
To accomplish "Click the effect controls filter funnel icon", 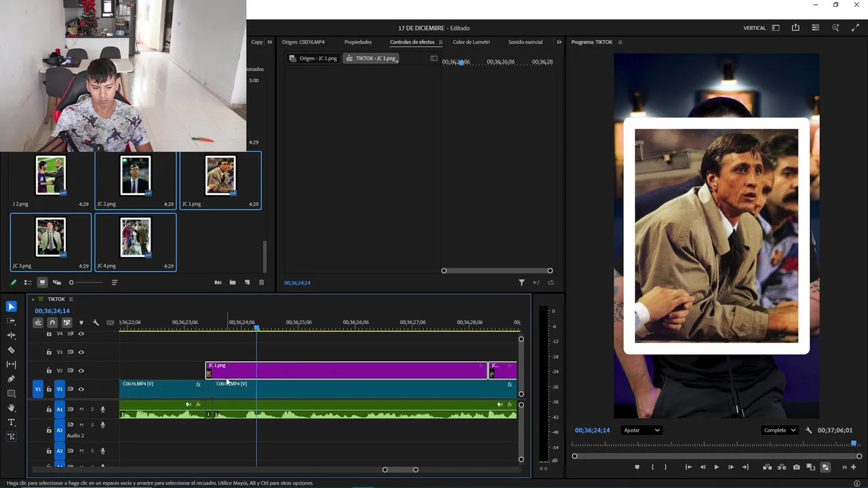I will tap(521, 283).
